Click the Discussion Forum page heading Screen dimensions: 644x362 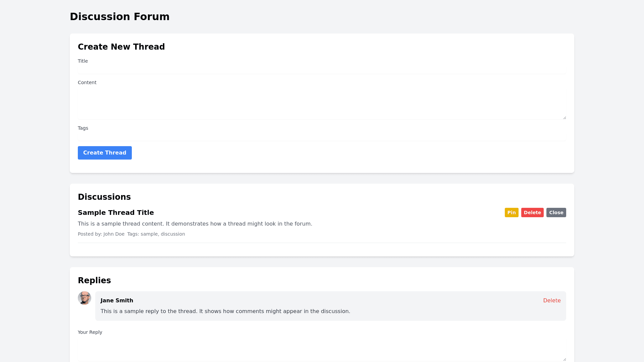coord(119,16)
